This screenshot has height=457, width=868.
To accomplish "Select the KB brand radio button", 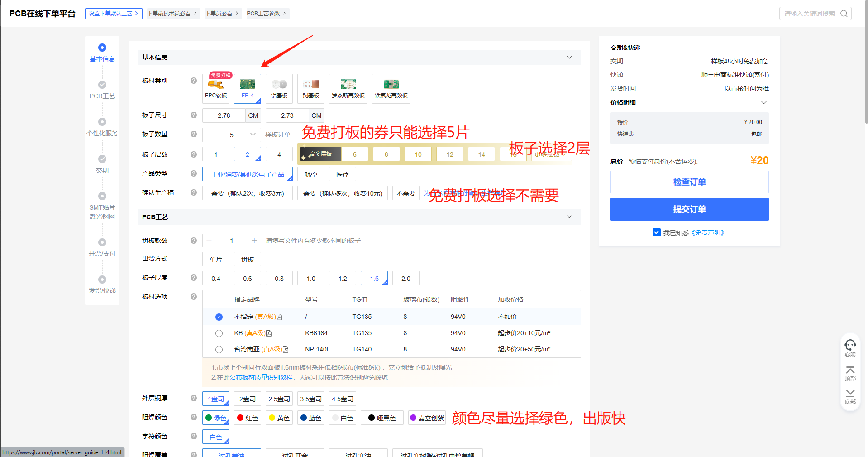I will 219,333.
